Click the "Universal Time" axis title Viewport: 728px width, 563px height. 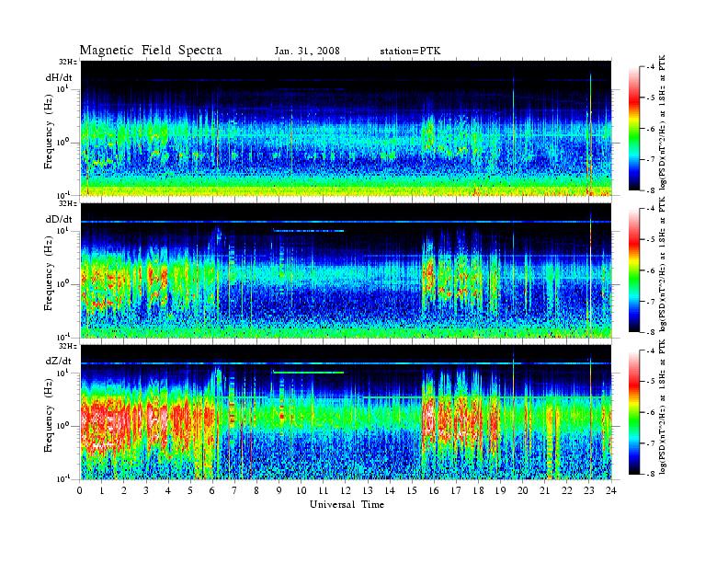[x=347, y=504]
